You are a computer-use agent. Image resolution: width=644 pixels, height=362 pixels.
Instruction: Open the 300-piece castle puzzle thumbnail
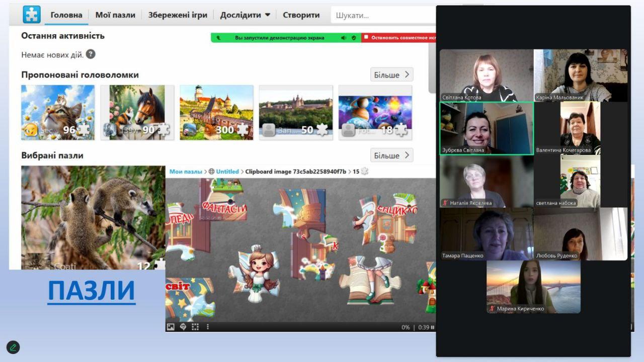coord(216,112)
